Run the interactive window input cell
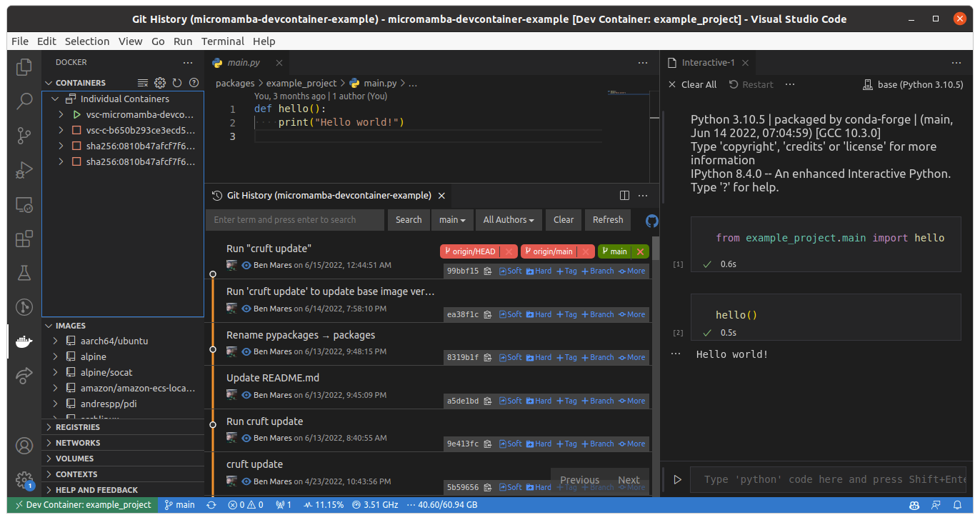The width and height of the screenshot is (980, 520). (x=677, y=479)
